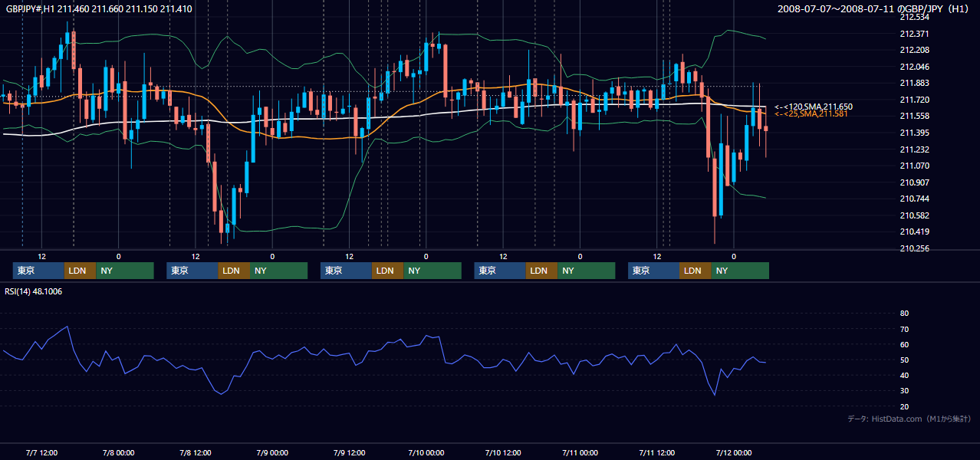The image size is (980, 460).
Task: Click the NY session block above 7/10 00:00
Action: click(432, 271)
